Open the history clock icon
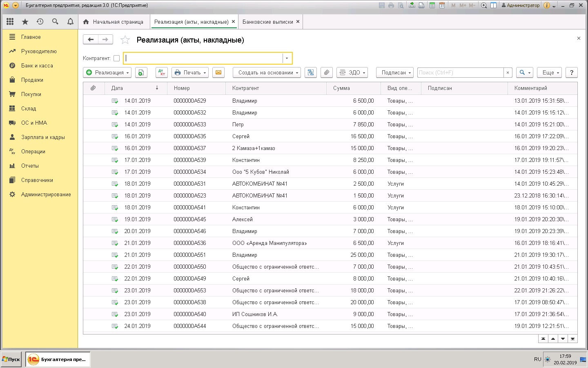588x368 pixels. 40,22
